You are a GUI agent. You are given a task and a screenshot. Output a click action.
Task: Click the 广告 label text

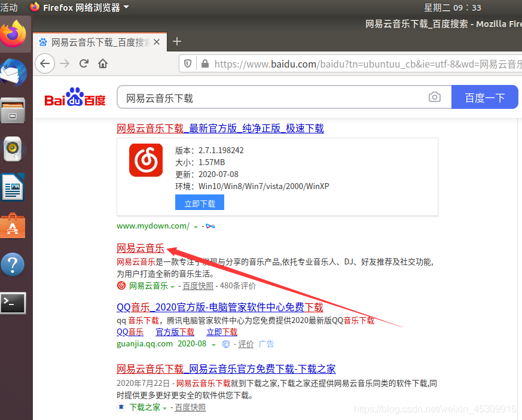266,344
